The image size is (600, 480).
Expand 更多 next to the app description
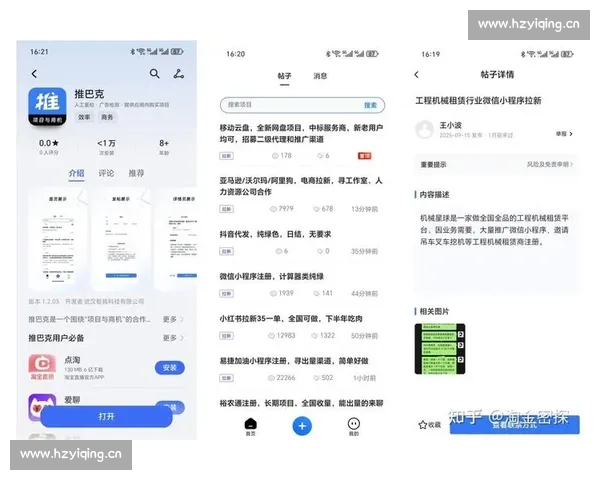point(173,319)
